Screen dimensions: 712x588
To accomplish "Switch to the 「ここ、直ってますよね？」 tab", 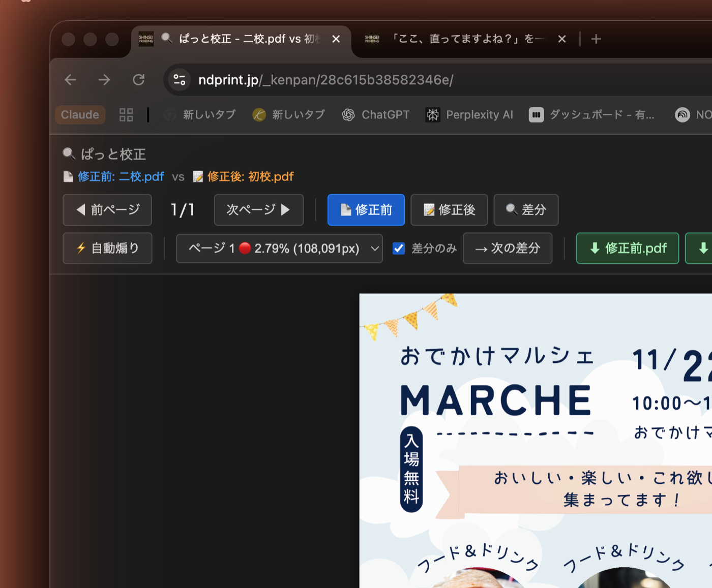I will [458, 39].
